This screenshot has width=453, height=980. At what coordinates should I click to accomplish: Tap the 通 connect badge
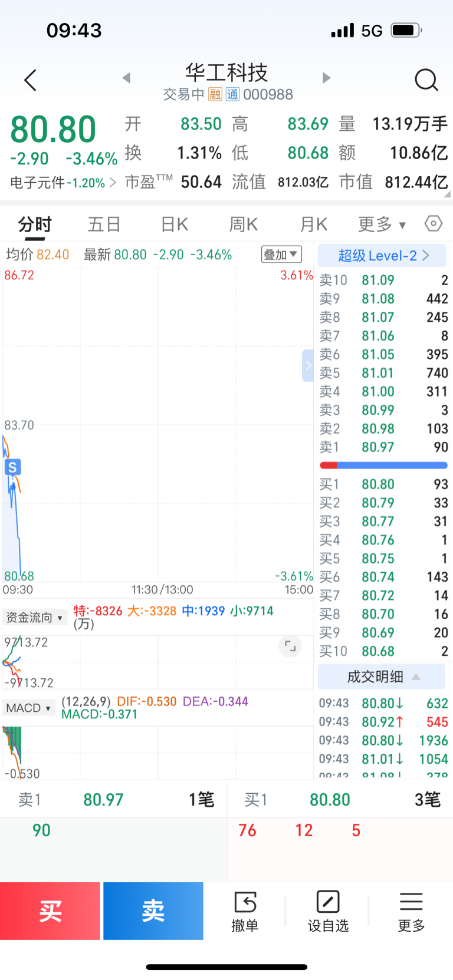tap(232, 94)
